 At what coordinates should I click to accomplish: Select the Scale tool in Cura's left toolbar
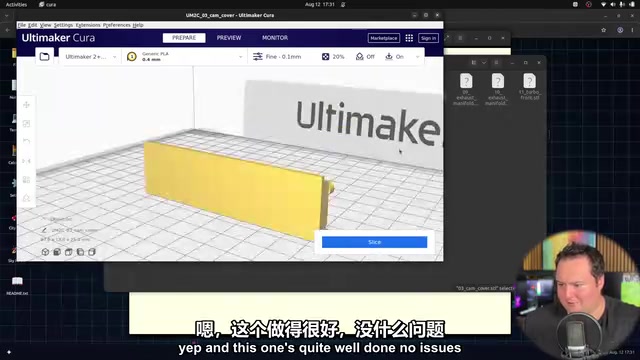click(27, 123)
